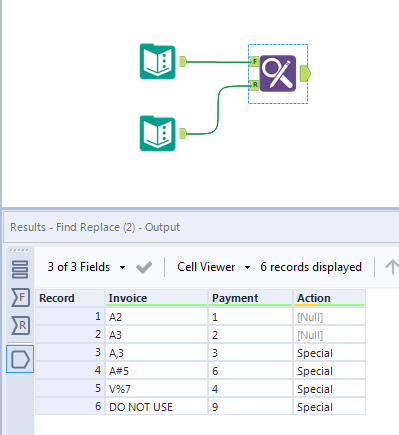The height and width of the screenshot is (435, 399).
Task: Show all results messages list icon
Action: [20, 269]
